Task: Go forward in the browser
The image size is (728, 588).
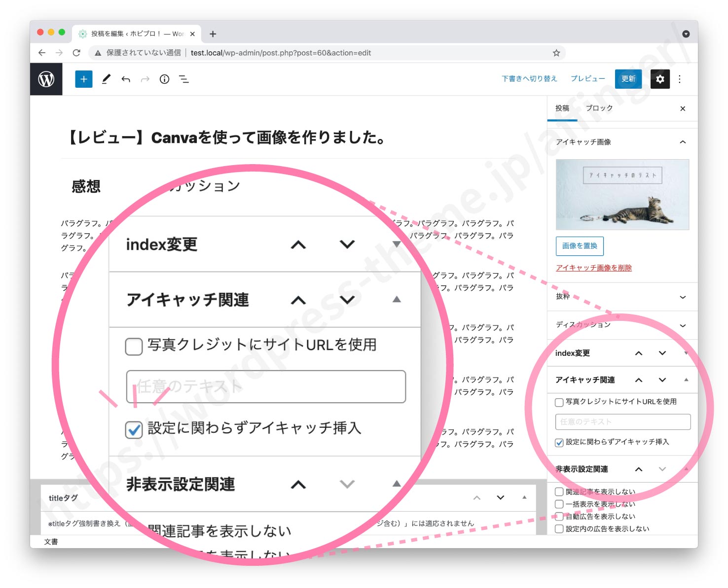Action: (x=59, y=53)
